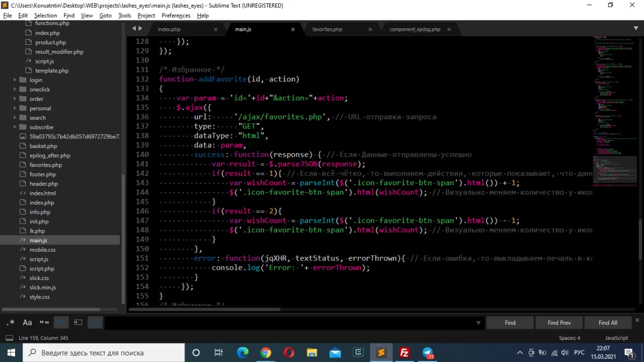Image resolution: width=644 pixels, height=362 pixels.
Task: Toggle regular expression search in find bar
Action: pos(11,323)
